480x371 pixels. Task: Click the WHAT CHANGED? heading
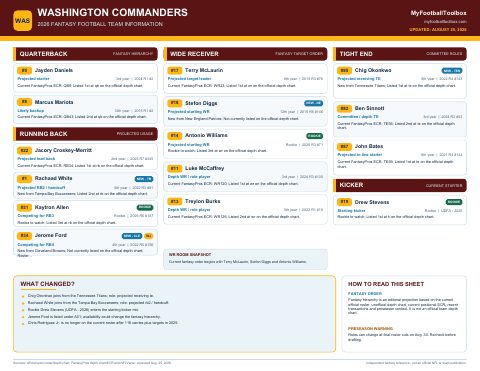coord(47,284)
